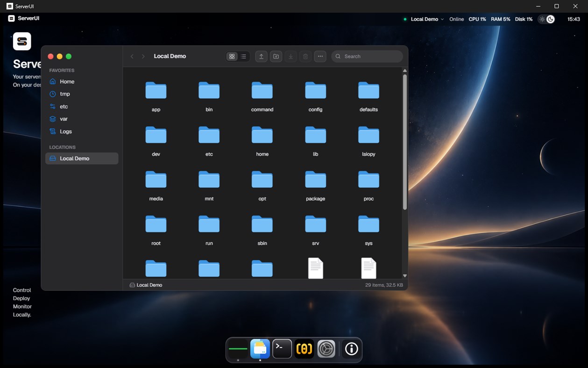The image size is (588, 368).
Task: Open etc in Favorites sidebar
Action: (82, 107)
